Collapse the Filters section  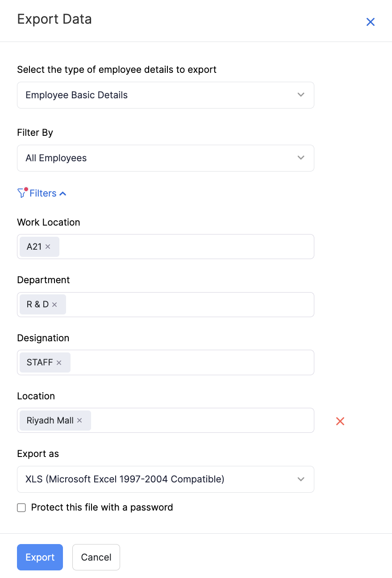(63, 193)
